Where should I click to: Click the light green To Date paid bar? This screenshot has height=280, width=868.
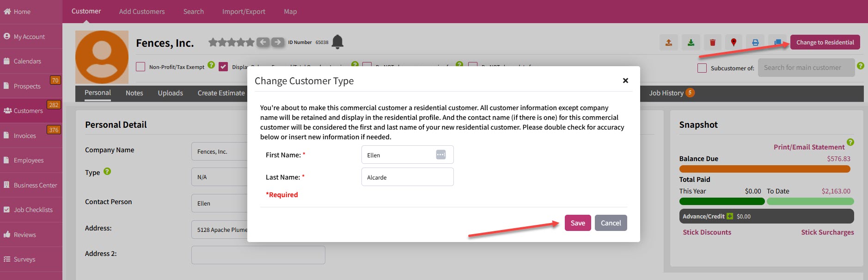pyautogui.click(x=810, y=201)
